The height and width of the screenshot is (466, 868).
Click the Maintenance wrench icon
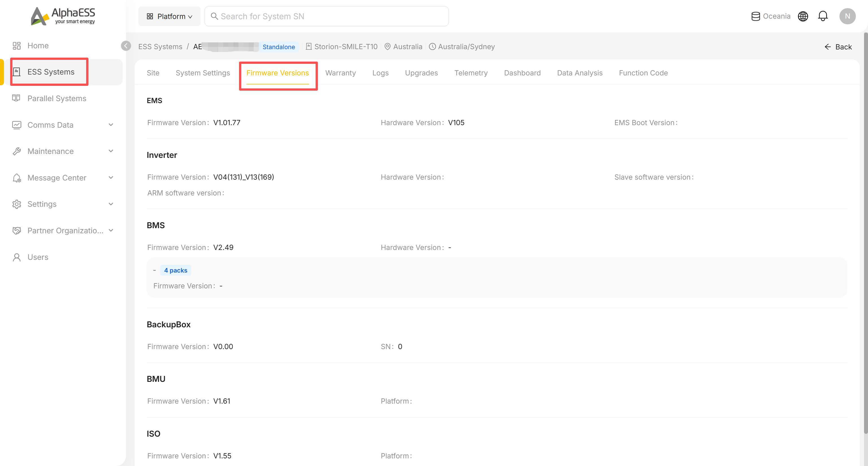click(x=16, y=151)
